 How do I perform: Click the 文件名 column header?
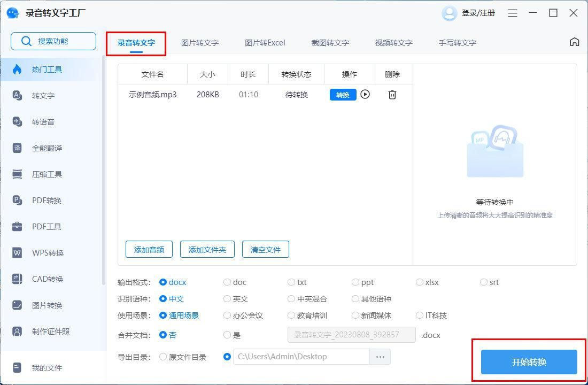pos(153,74)
